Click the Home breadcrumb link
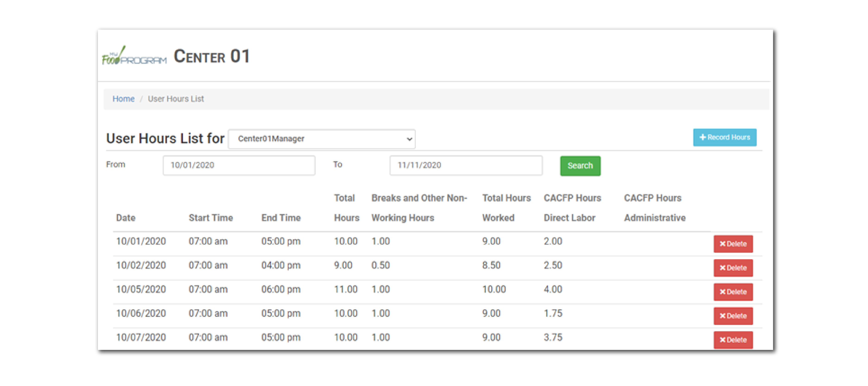Viewport: 868px width, 386px height. point(123,99)
